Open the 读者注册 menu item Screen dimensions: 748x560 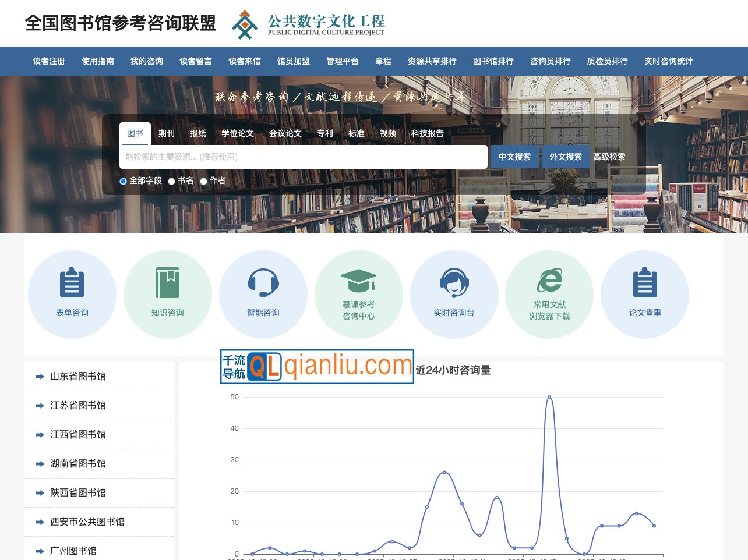[x=48, y=61]
